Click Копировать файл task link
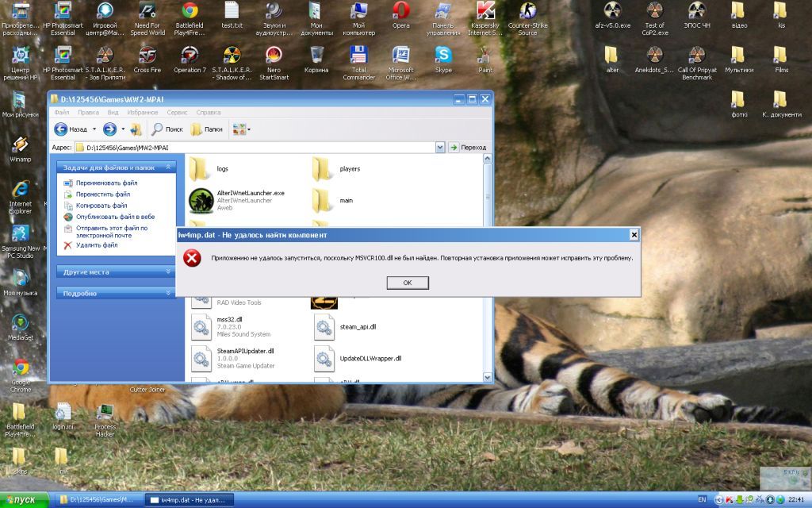Image resolution: width=812 pixels, height=508 pixels. point(101,206)
